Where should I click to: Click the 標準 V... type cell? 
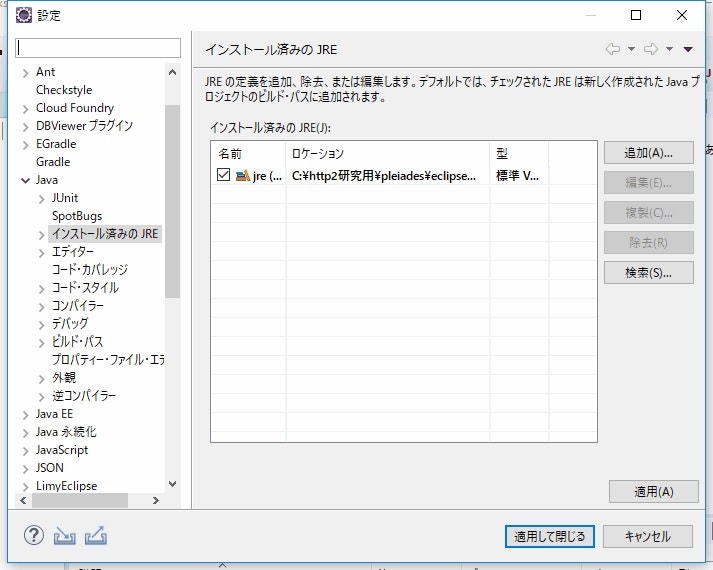(x=517, y=175)
